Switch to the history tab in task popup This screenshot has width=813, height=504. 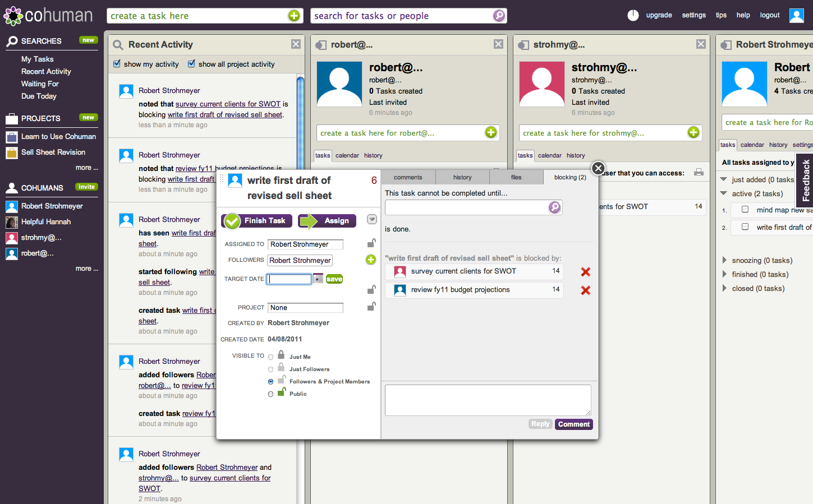click(x=462, y=177)
